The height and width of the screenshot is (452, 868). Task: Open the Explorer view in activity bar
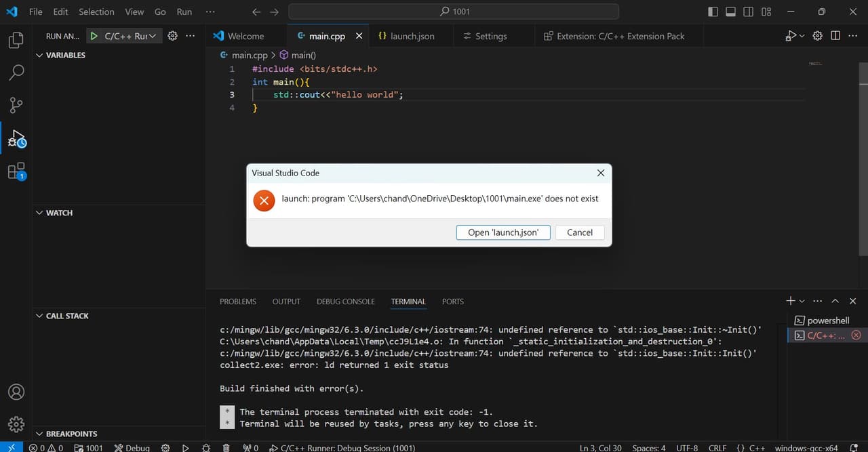click(x=16, y=39)
